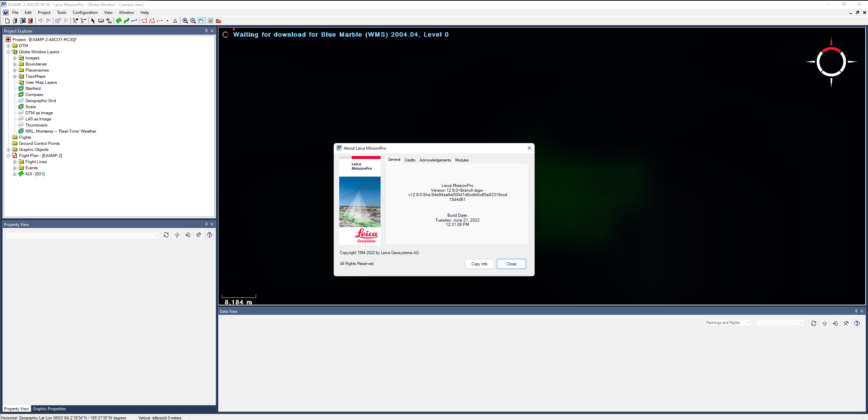Expand the Flight Lines node

pyautogui.click(x=15, y=162)
